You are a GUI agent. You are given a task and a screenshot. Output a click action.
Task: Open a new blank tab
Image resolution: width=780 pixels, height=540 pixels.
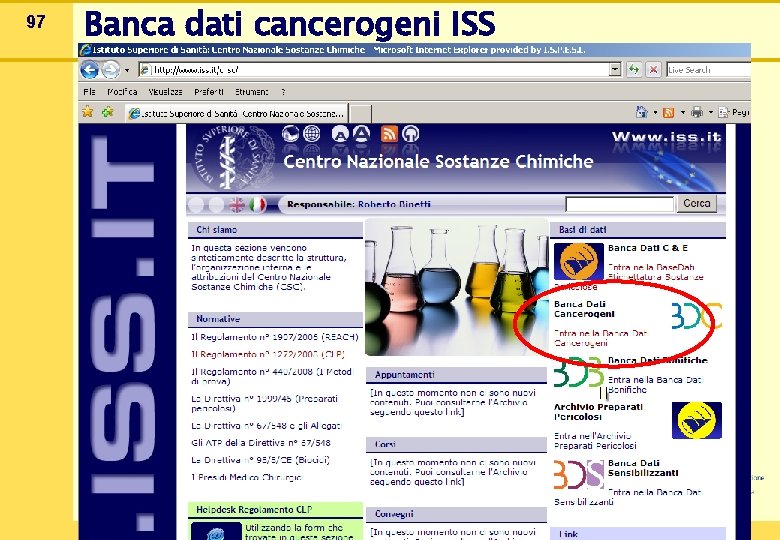click(360, 113)
